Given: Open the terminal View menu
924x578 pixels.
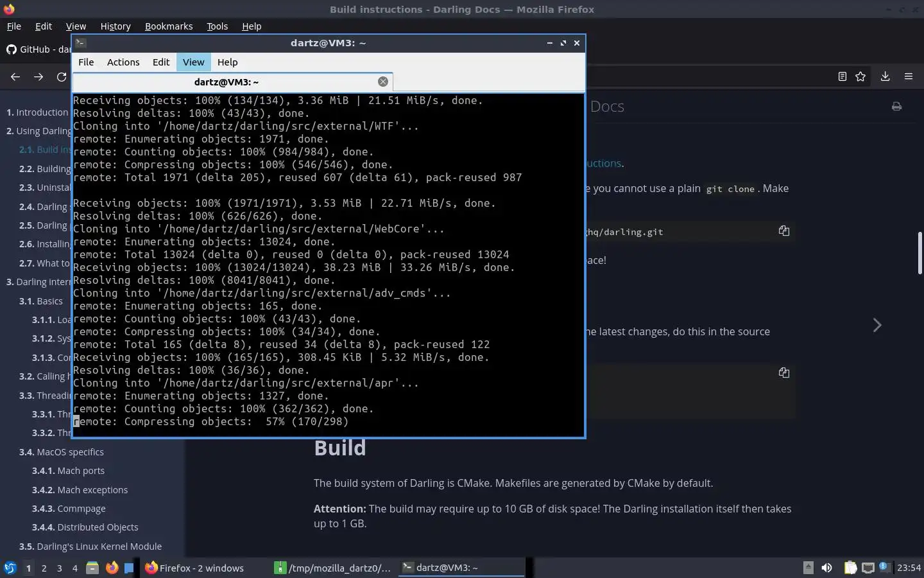Looking at the screenshot, I should [x=193, y=62].
